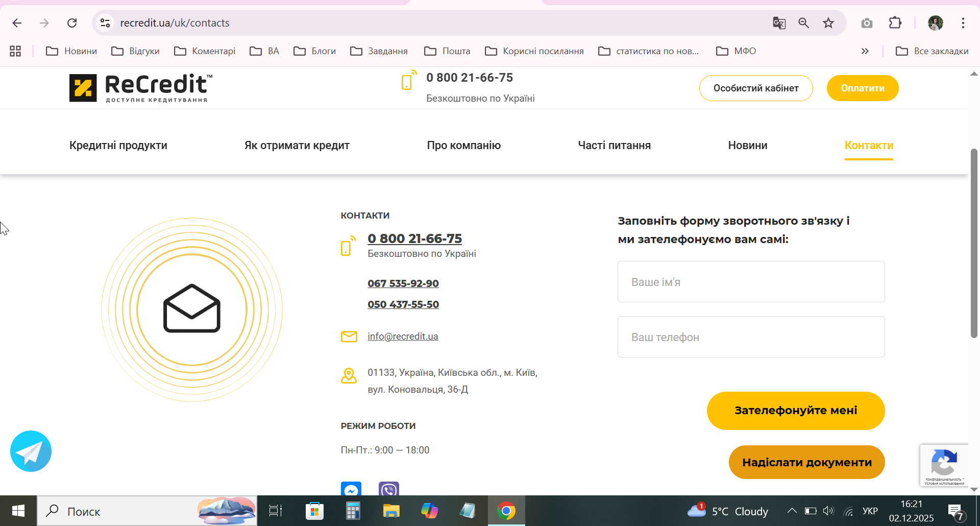
Task: Click the Надіслати документи button
Action: [x=807, y=462]
